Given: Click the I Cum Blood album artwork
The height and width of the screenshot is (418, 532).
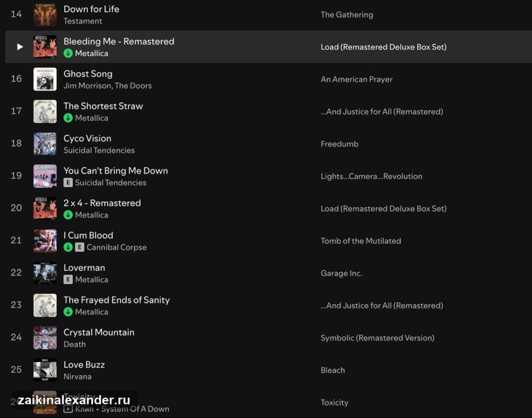Looking at the screenshot, I should [x=45, y=241].
